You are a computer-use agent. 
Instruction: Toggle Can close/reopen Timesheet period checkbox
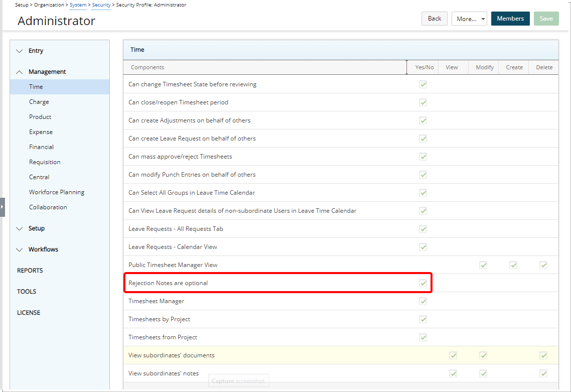pyautogui.click(x=423, y=102)
